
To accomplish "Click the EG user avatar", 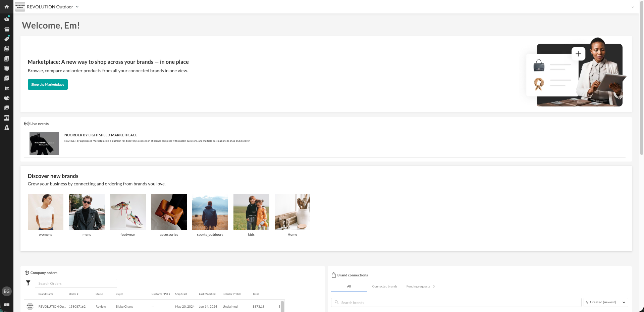I will (7, 291).
